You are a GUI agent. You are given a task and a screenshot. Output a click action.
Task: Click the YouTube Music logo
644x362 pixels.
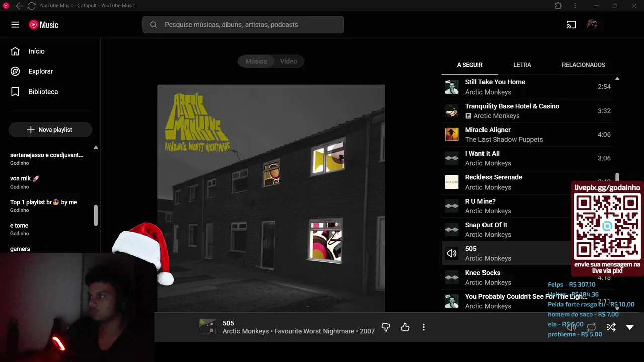[43, 25]
